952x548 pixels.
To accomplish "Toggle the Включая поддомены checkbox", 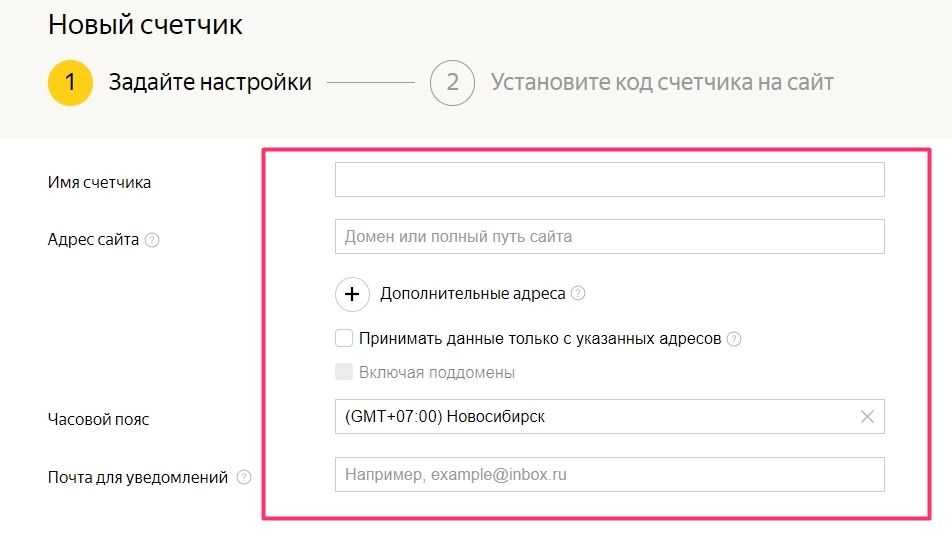I will tap(344, 372).
